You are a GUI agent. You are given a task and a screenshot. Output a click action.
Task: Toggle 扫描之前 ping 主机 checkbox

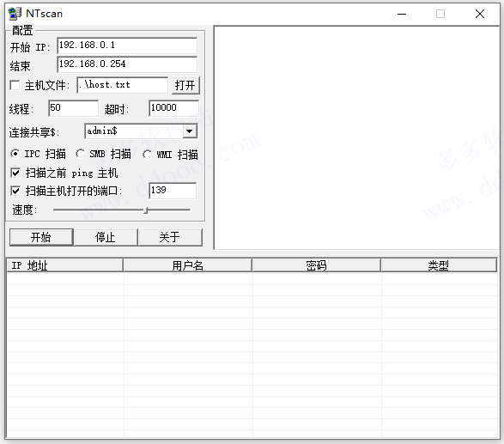[x=15, y=173]
